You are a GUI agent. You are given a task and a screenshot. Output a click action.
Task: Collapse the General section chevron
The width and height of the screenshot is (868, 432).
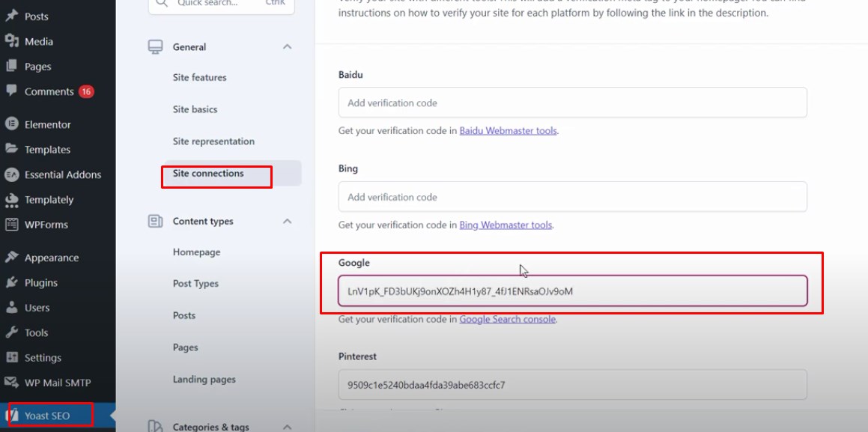[288, 47]
